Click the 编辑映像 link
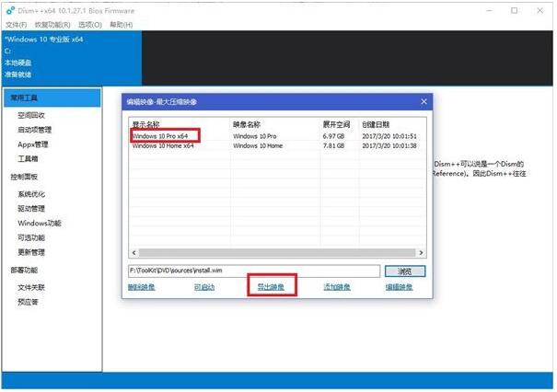The width and height of the screenshot is (557, 392). click(400, 287)
